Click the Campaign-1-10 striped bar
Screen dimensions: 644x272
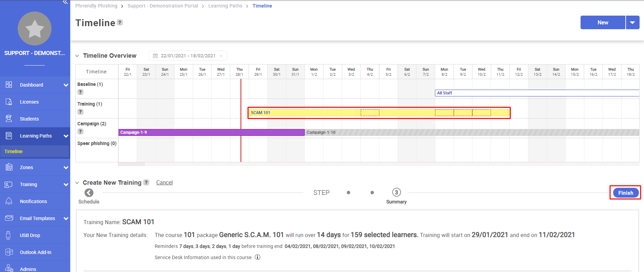tap(472, 132)
